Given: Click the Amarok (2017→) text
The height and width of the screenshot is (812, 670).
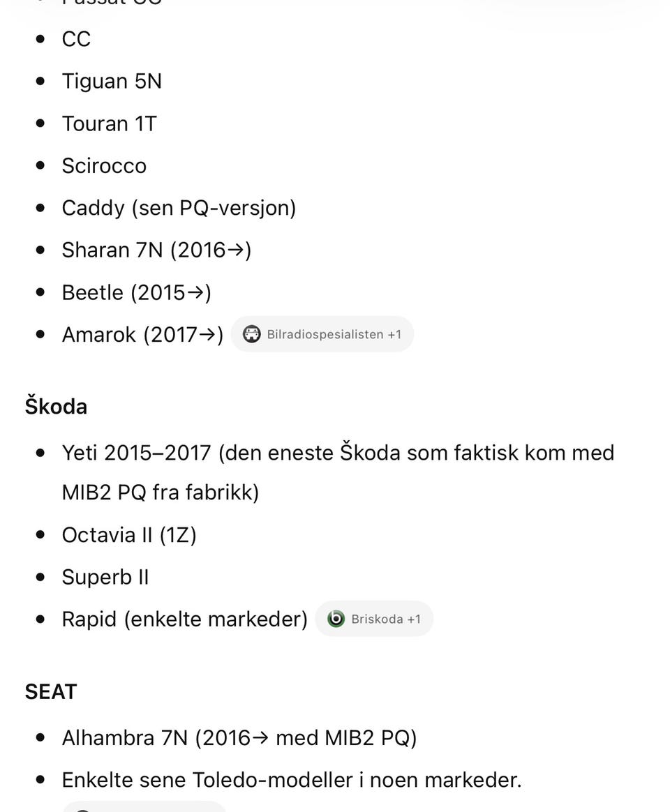Looking at the screenshot, I should [x=142, y=335].
